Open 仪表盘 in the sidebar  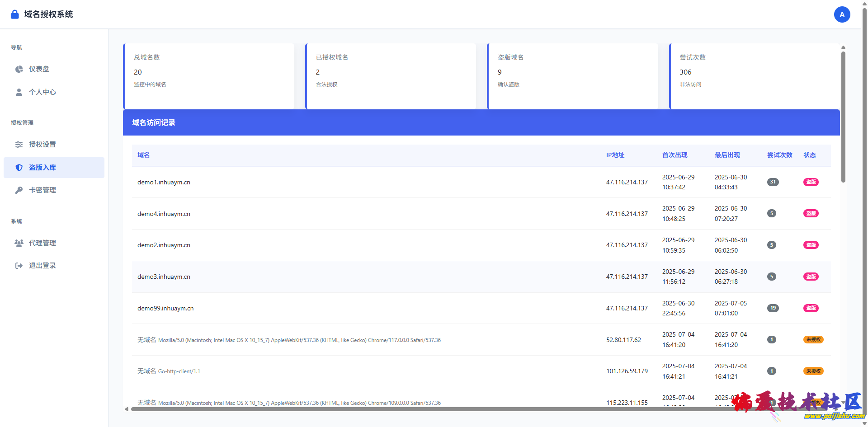(x=39, y=69)
